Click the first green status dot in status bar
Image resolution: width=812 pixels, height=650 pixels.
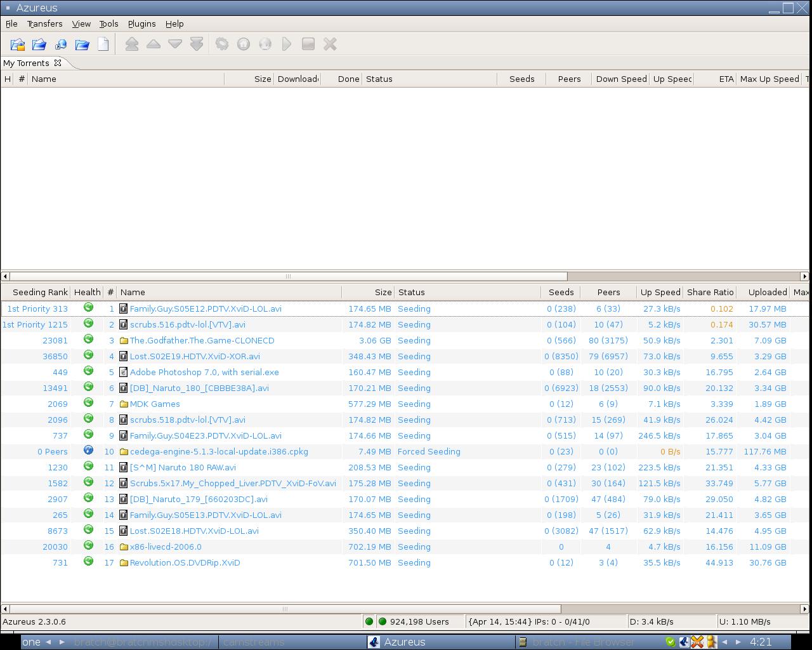point(369,621)
